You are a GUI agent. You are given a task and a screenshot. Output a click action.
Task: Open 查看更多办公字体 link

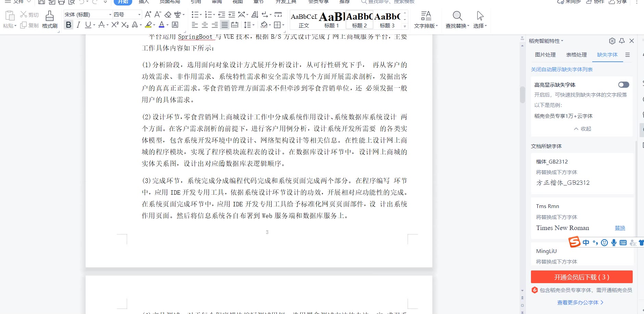pos(580,303)
